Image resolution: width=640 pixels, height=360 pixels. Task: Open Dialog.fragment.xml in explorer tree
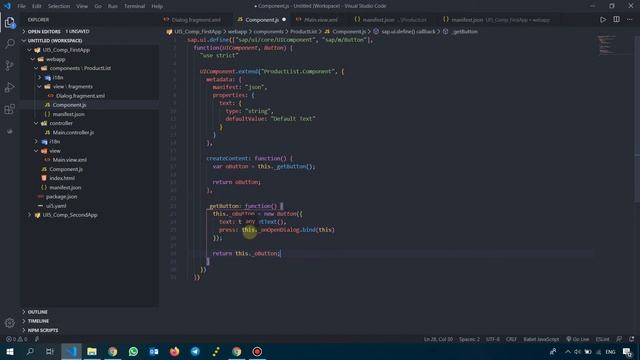pos(80,96)
